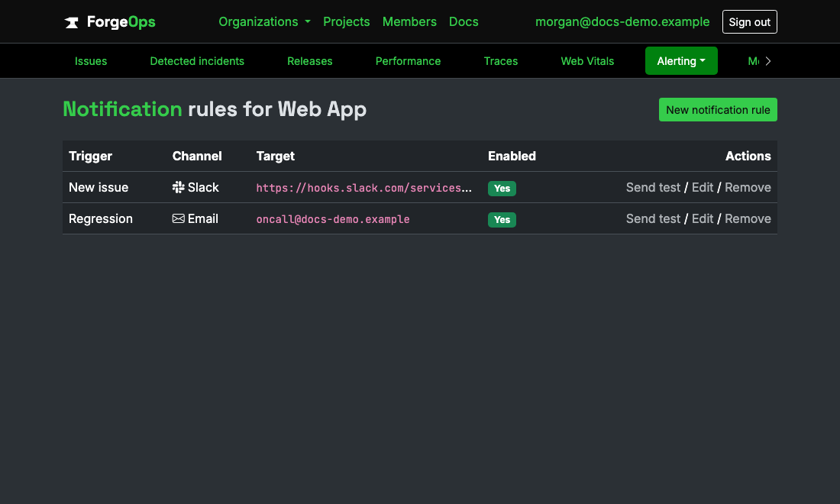The image size is (840, 504).
Task: Edit the New issue Slack rule
Action: [703, 187]
